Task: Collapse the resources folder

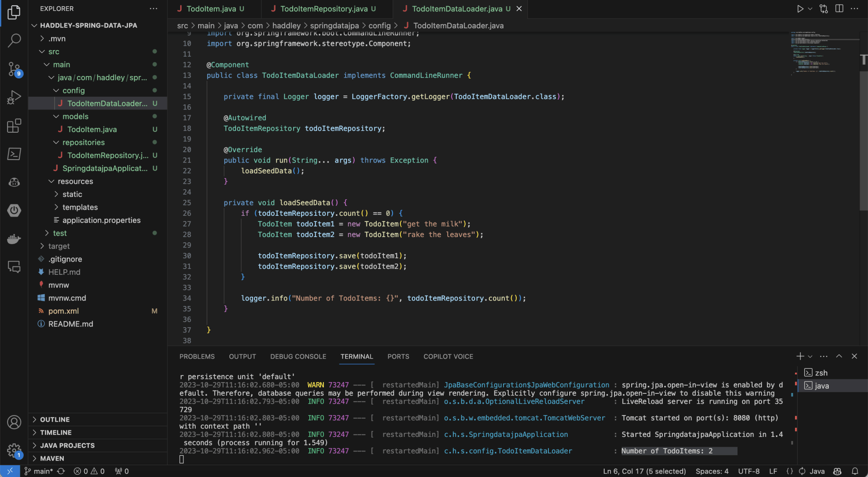Action: [x=75, y=181]
